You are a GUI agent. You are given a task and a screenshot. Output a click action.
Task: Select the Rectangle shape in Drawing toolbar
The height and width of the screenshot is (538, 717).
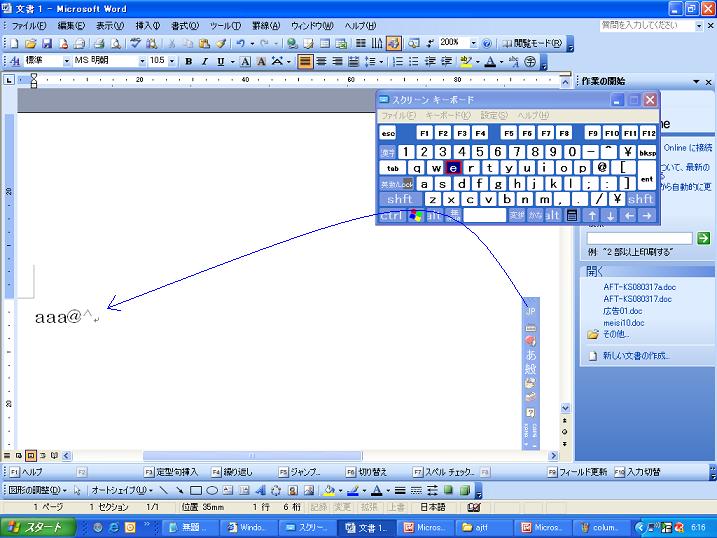[x=196, y=490]
